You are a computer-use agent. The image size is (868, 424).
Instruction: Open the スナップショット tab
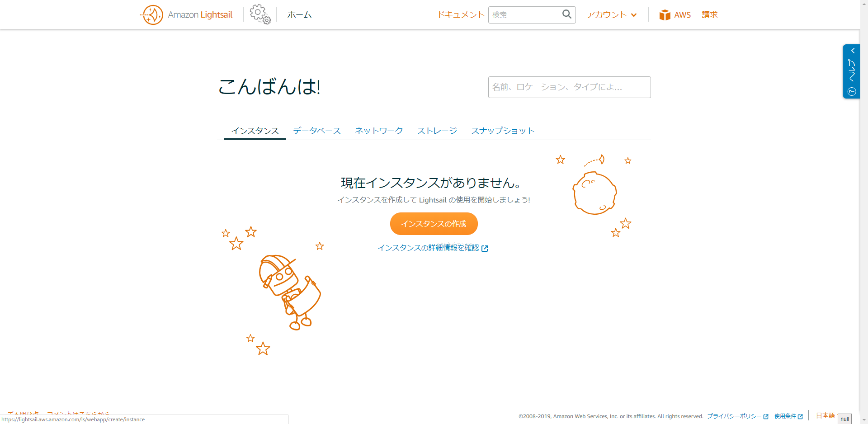503,131
